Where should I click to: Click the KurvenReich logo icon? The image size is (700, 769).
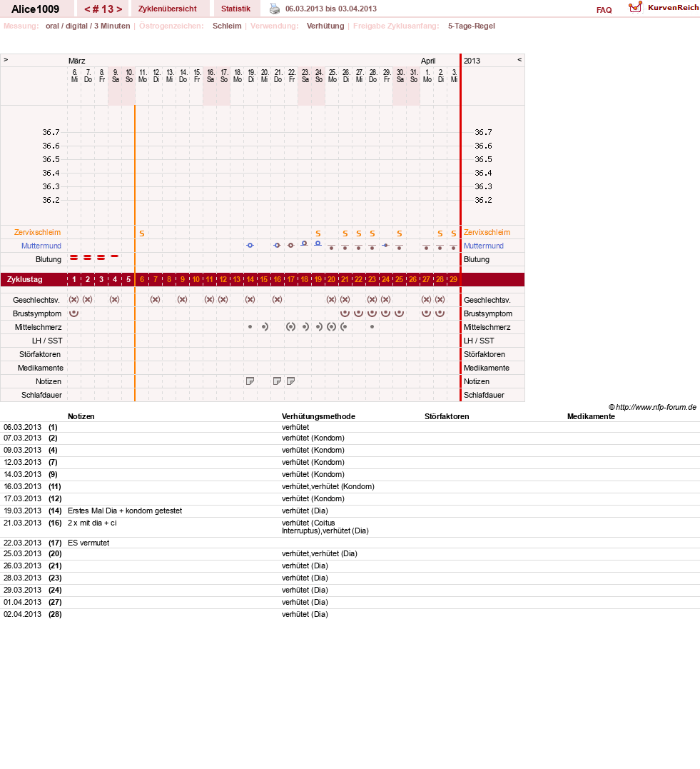click(635, 7)
